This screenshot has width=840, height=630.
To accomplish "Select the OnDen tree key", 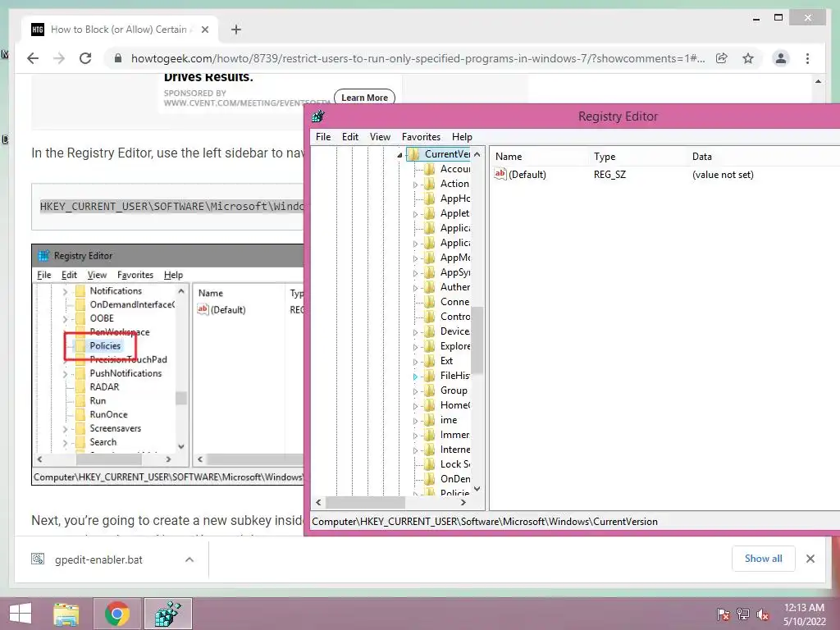I will pos(455,479).
